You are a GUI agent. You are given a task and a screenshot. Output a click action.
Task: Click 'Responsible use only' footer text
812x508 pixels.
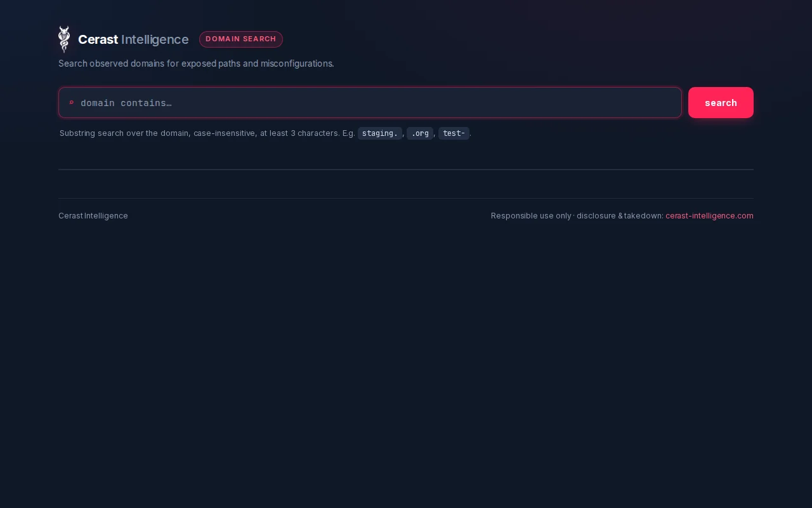click(531, 216)
